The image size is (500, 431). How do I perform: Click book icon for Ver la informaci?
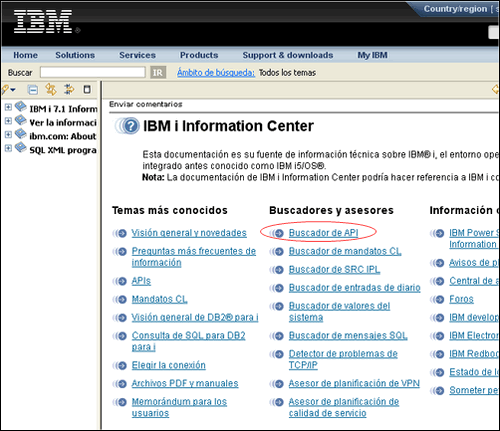[20, 120]
